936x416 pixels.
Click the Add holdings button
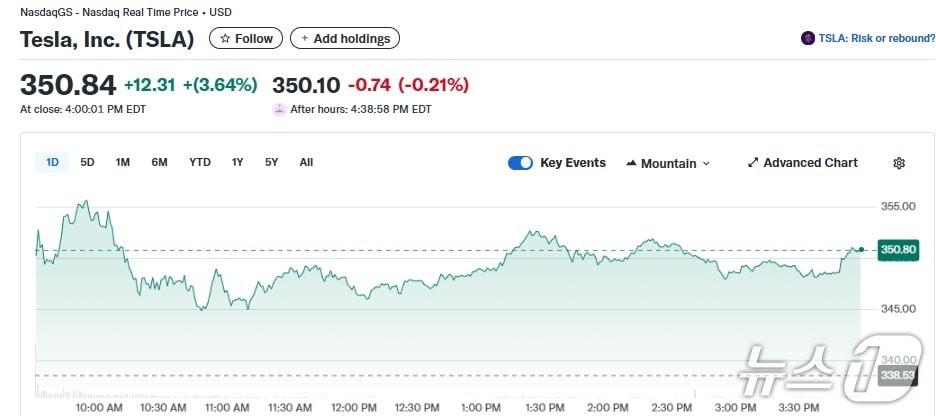click(345, 38)
